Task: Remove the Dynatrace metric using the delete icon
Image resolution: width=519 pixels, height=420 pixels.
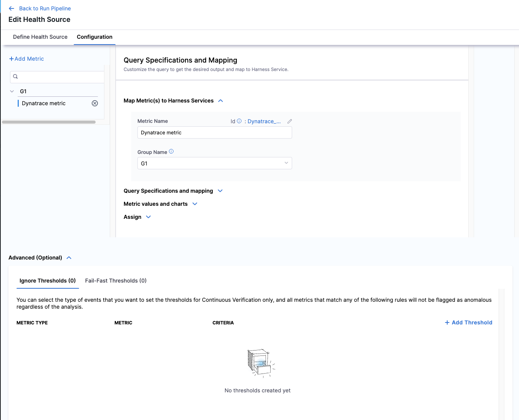Action: point(95,103)
